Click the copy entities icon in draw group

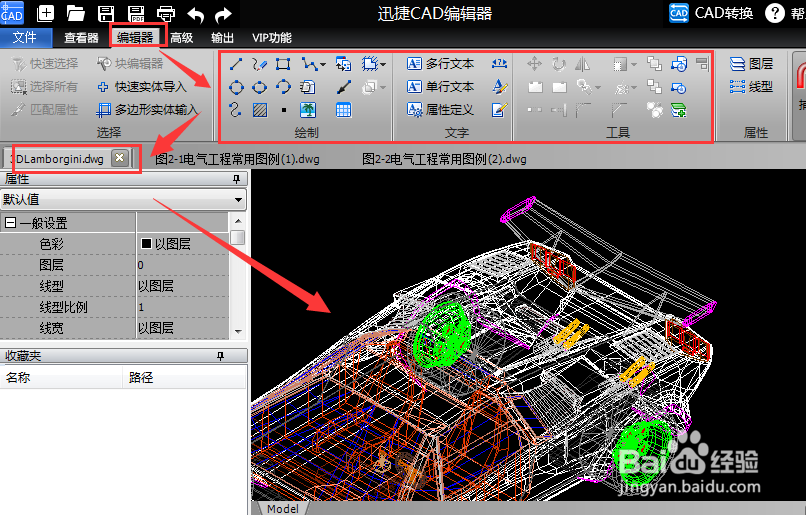tap(343, 64)
